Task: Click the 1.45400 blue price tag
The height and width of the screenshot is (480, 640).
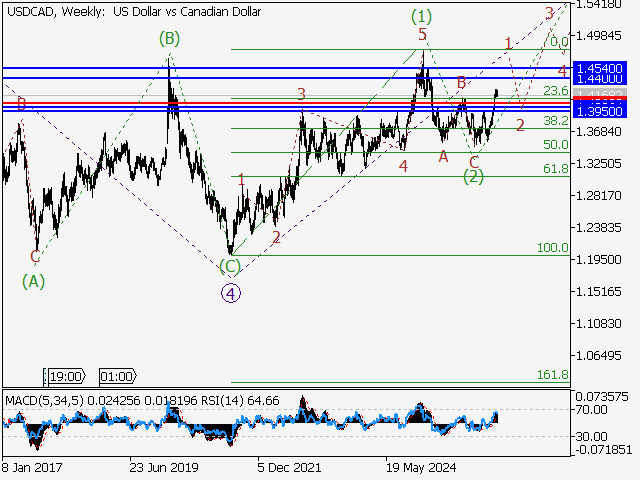Action: click(600, 67)
